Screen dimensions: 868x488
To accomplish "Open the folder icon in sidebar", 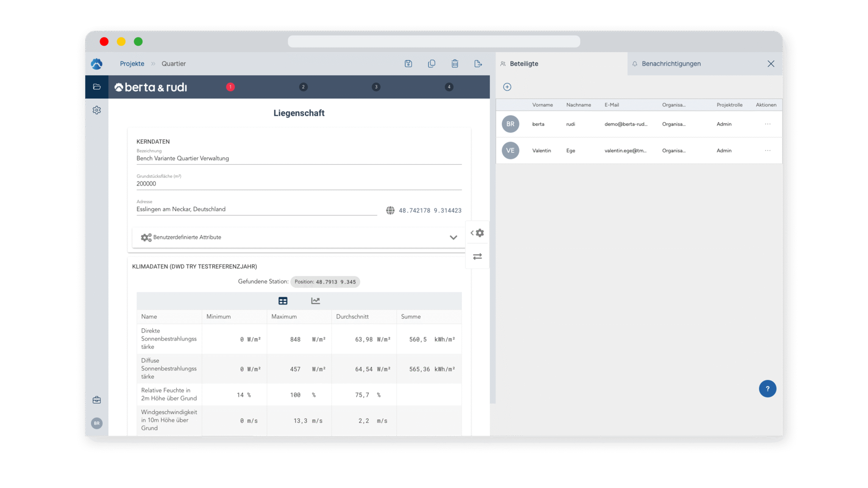I will 97,87.
